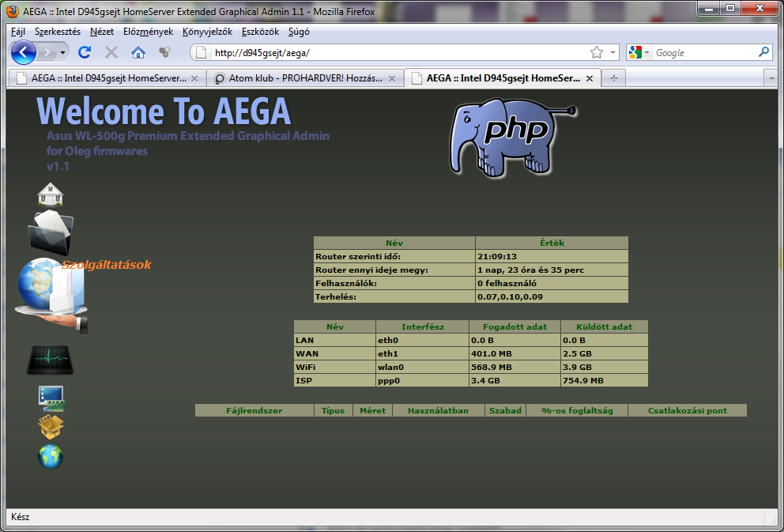784x532 pixels.
Task: Open the Eszközök menu
Action: tap(260, 32)
